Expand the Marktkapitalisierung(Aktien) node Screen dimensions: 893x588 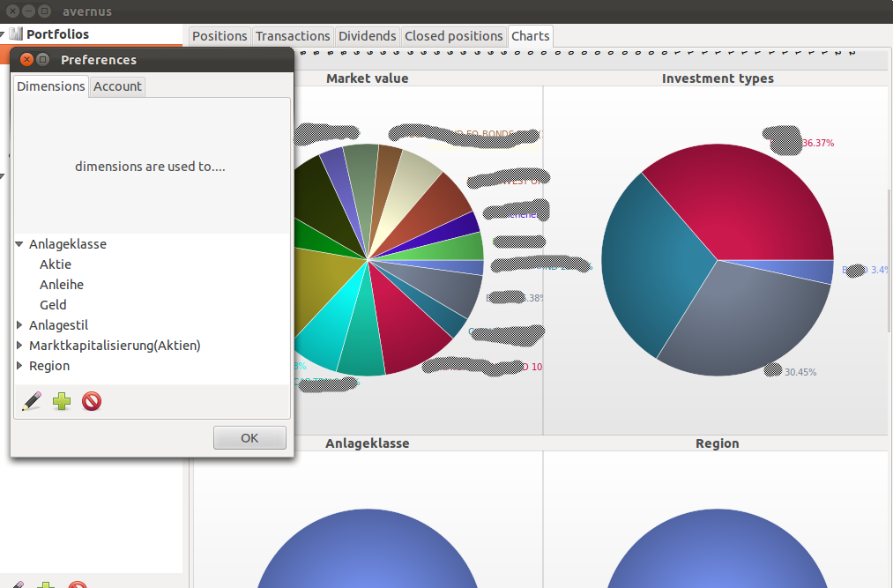(x=19, y=346)
